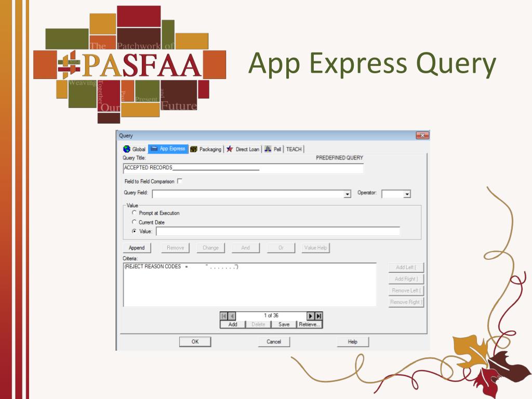Click the Save query button
The height and width of the screenshot is (399, 532).
(284, 324)
